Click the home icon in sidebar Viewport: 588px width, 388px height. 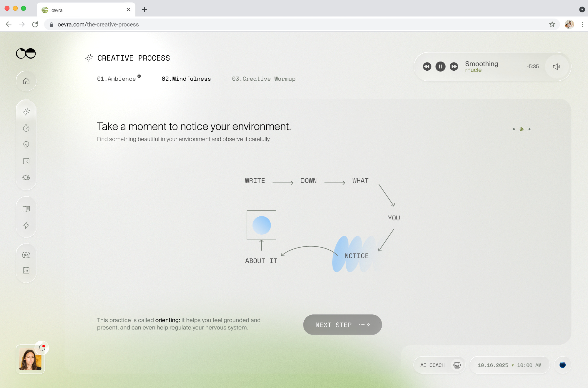[x=26, y=81]
